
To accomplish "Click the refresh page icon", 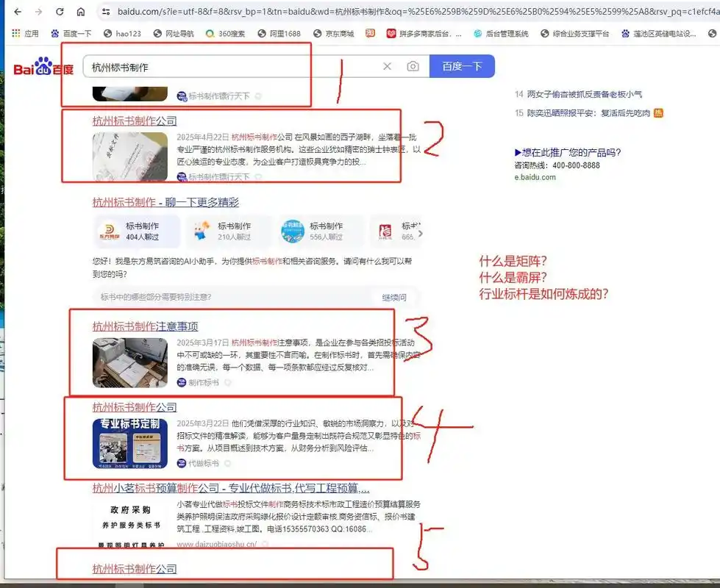I will 60,12.
